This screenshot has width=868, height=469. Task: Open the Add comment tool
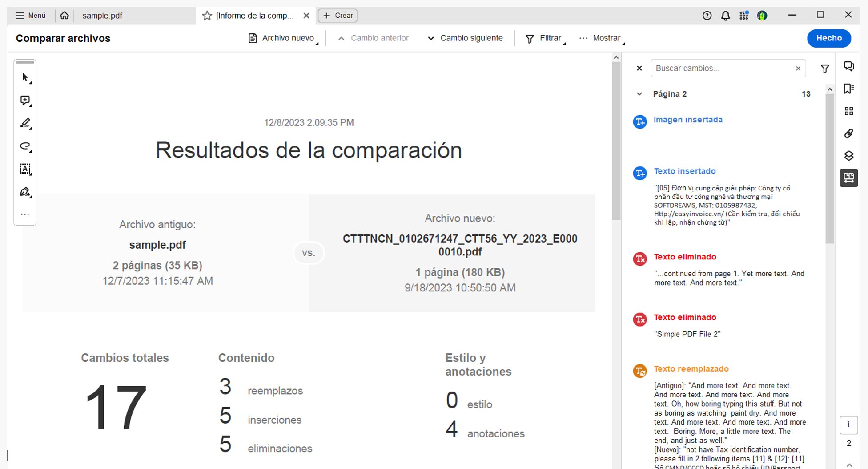[x=25, y=100]
